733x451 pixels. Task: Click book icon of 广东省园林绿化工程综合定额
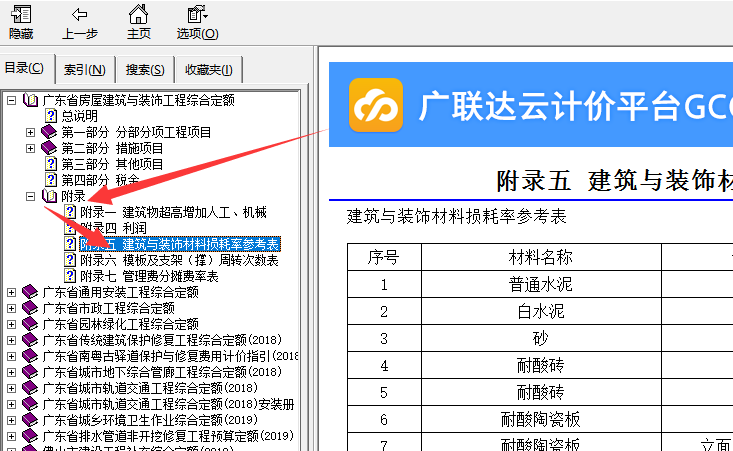(x=30, y=324)
